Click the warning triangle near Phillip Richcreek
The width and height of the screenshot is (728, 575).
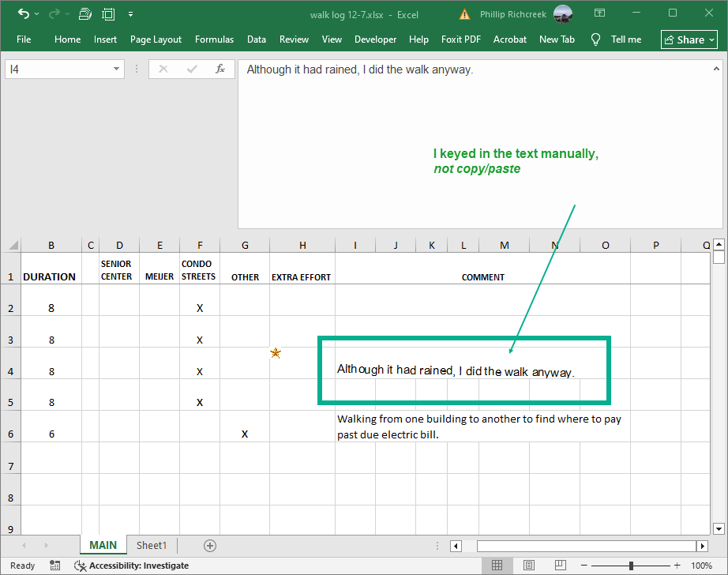coord(464,13)
